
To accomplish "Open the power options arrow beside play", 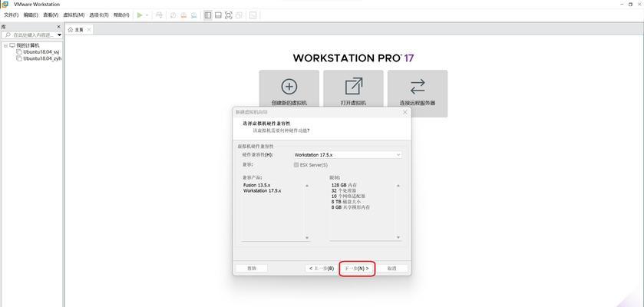I will [147, 15].
